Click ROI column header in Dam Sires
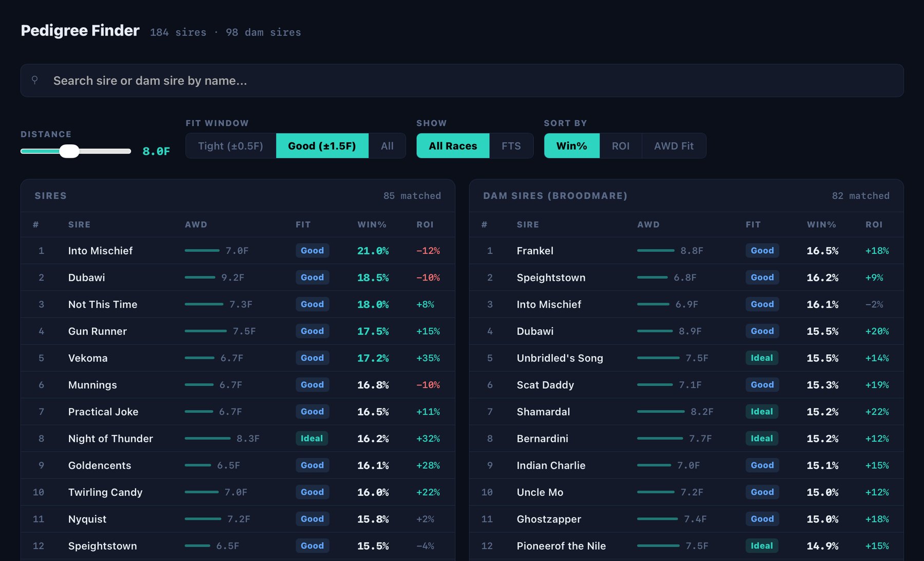The height and width of the screenshot is (561, 924). pyautogui.click(x=874, y=225)
